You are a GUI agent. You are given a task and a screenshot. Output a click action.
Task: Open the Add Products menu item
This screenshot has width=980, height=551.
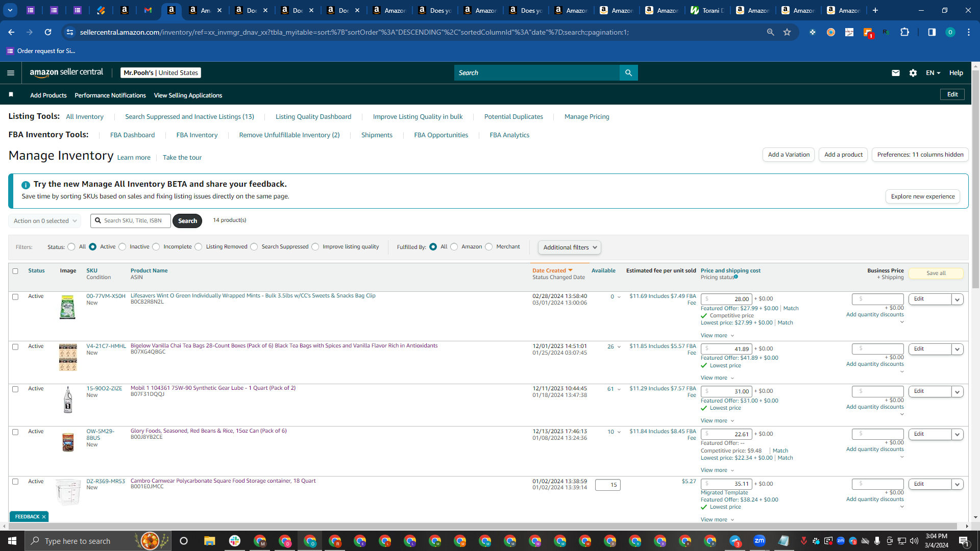(x=48, y=95)
